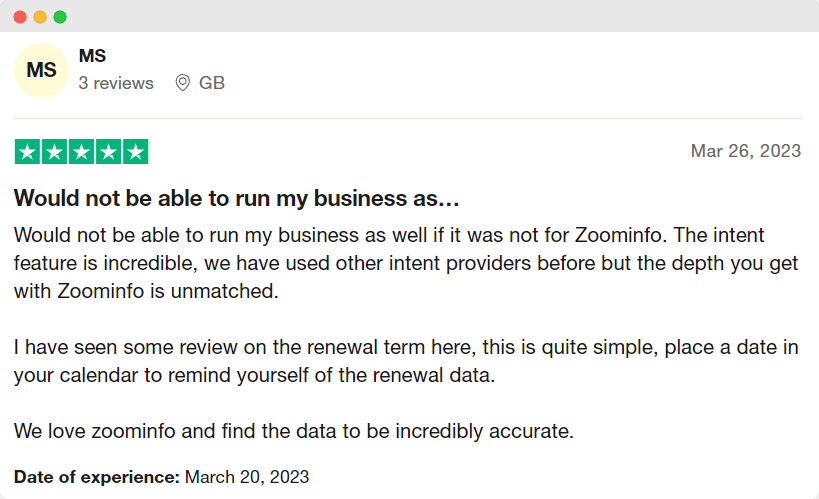
Task: Maximize the window with green button
Action: pyautogui.click(x=60, y=17)
